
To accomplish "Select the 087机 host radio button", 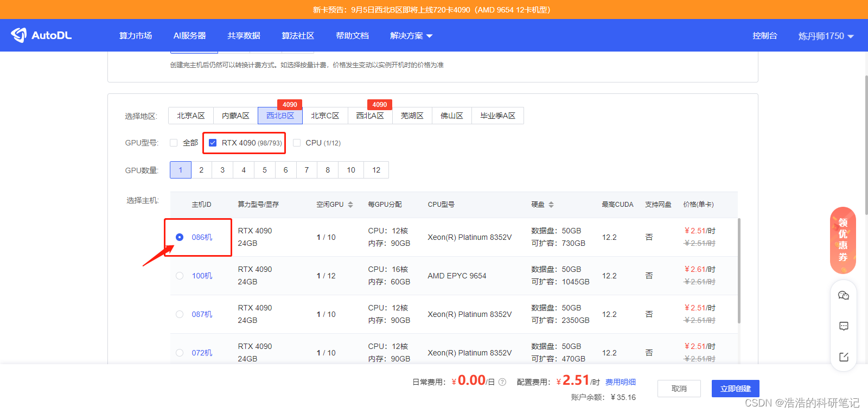I will (180, 314).
